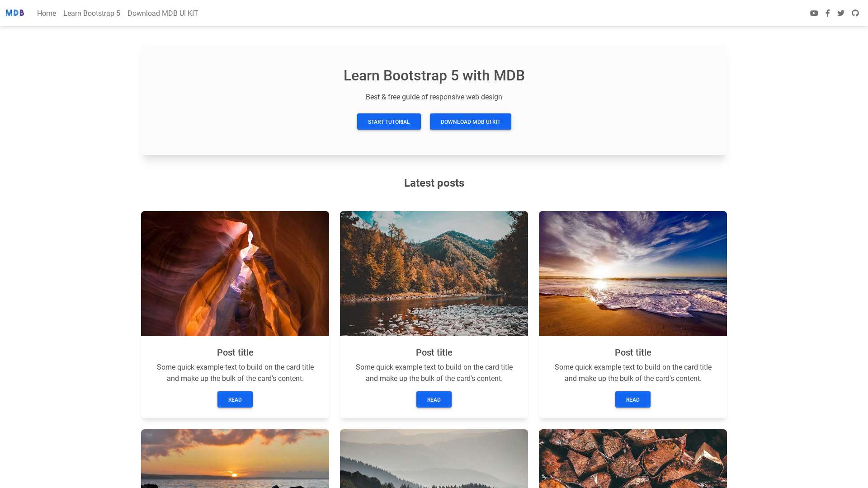Click 'Post title' of the canyon card

tap(235, 352)
